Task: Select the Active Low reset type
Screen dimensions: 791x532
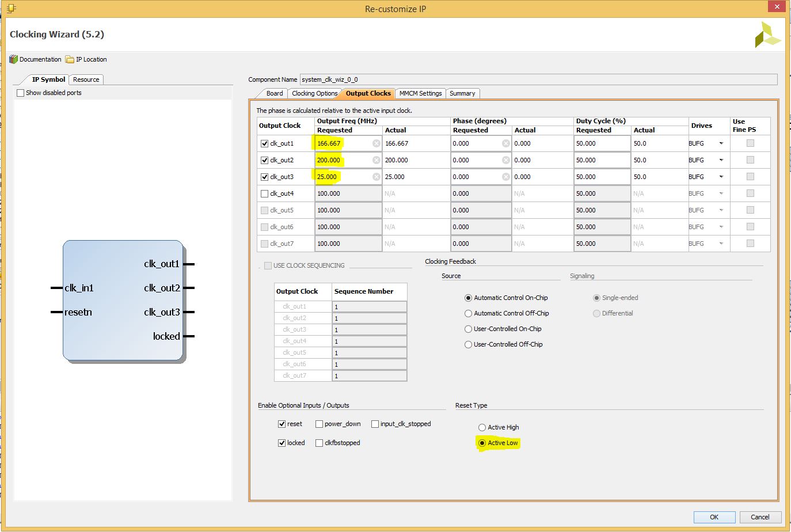Action: (x=482, y=443)
